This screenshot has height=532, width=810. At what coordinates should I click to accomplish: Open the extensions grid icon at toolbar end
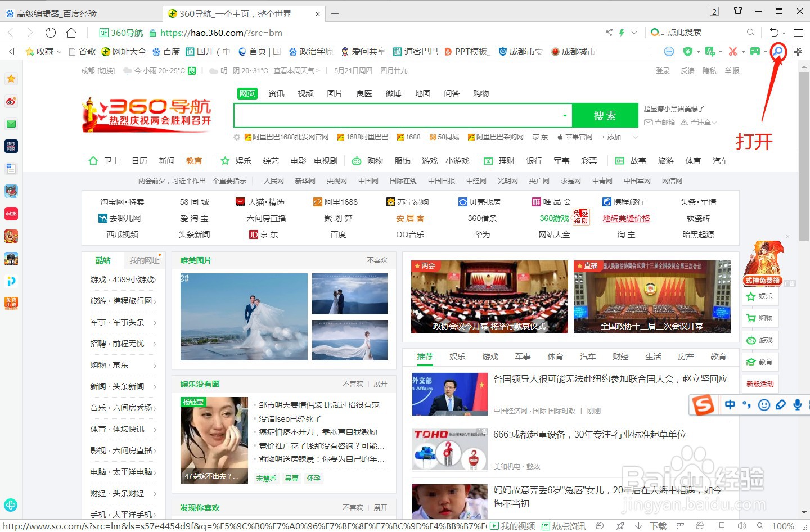click(x=798, y=51)
